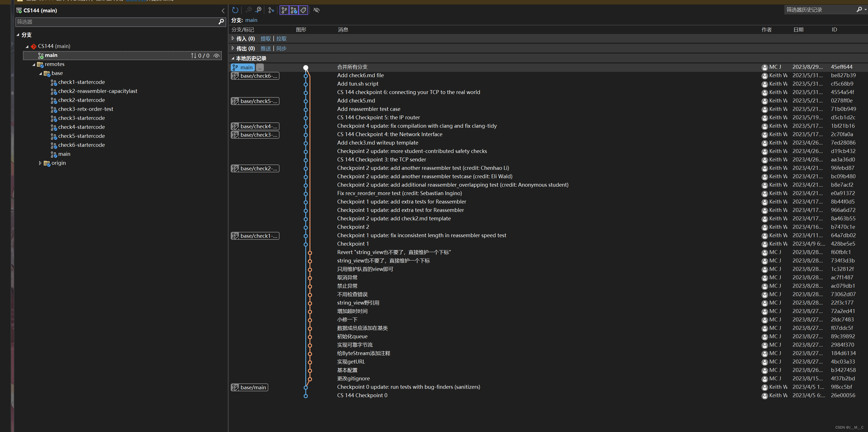The image size is (868, 432).
Task: Expand the origin remote folder
Action: (x=40, y=163)
